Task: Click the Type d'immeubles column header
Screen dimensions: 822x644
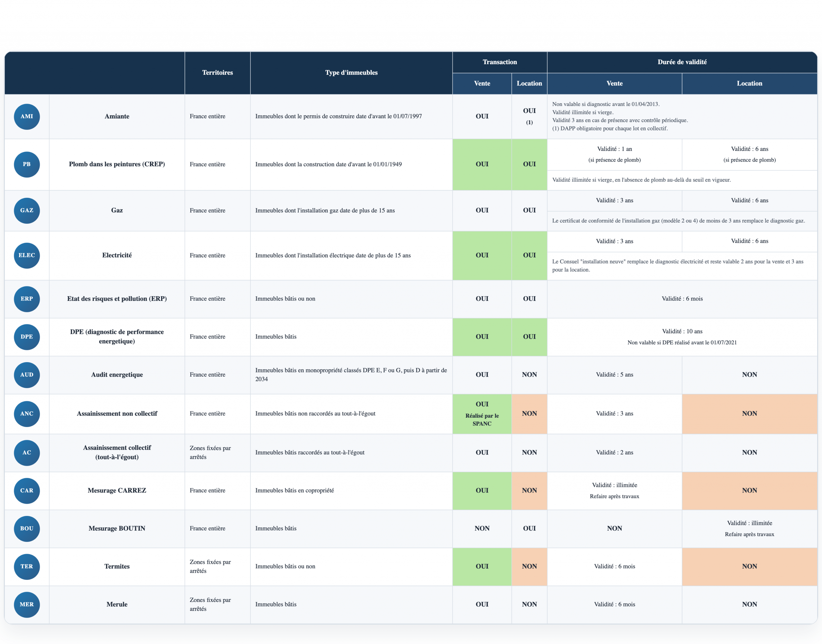Action: pyautogui.click(x=351, y=73)
